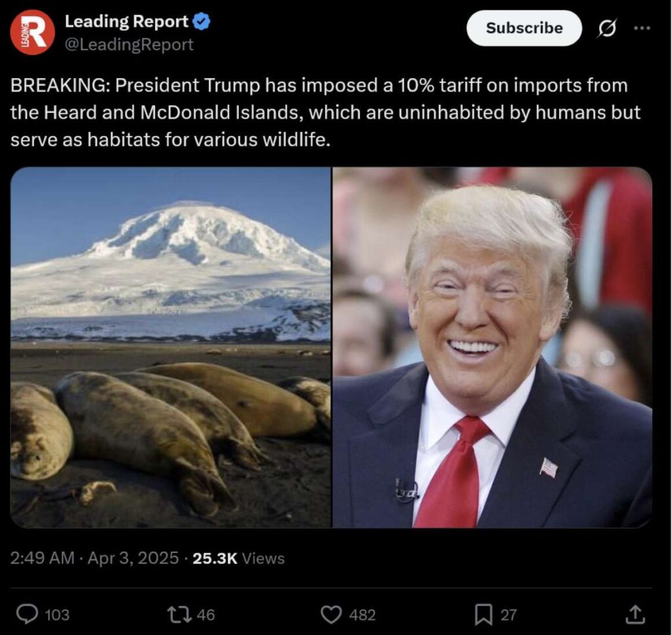Click the blue verified checkmark badge
This screenshot has height=635, width=672.
[x=201, y=22]
